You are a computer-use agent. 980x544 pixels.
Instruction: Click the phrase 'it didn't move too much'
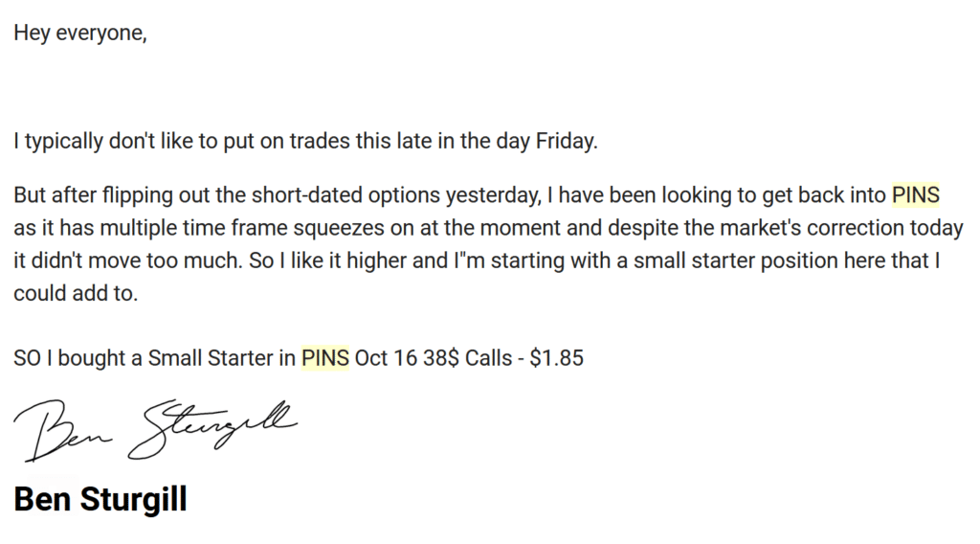(127, 261)
